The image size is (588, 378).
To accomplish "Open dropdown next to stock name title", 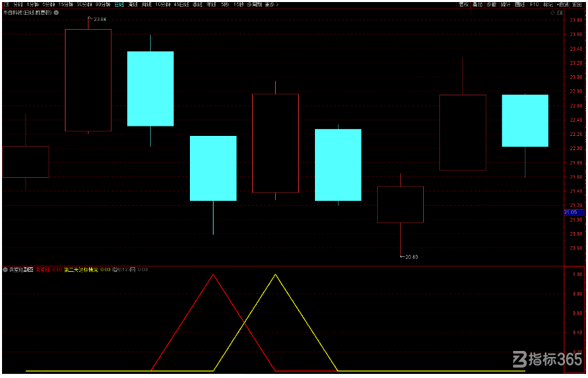I will [56, 12].
